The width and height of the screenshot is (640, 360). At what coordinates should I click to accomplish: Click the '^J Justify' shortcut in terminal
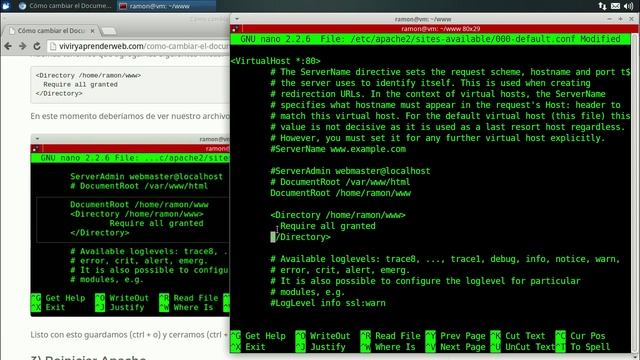tap(320, 347)
